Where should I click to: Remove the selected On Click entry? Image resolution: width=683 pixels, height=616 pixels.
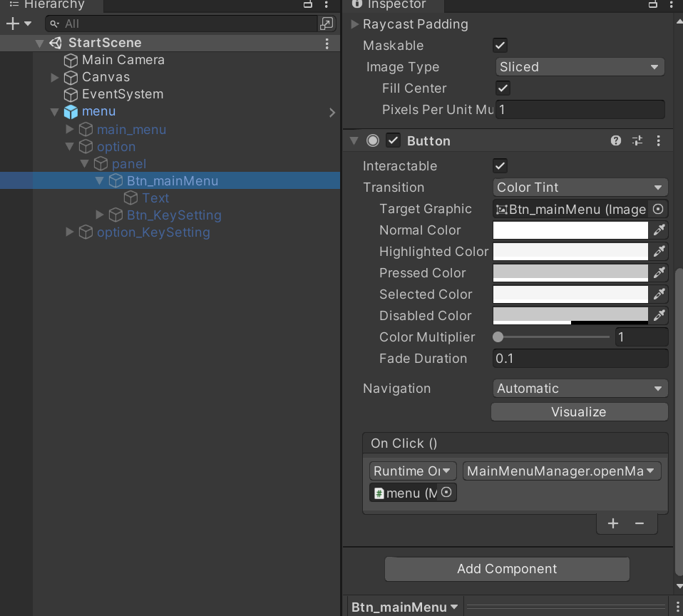(639, 523)
